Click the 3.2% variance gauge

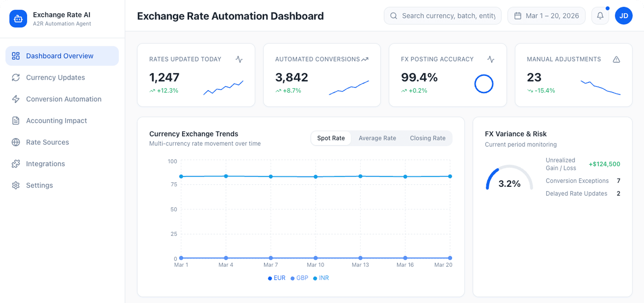509,177
